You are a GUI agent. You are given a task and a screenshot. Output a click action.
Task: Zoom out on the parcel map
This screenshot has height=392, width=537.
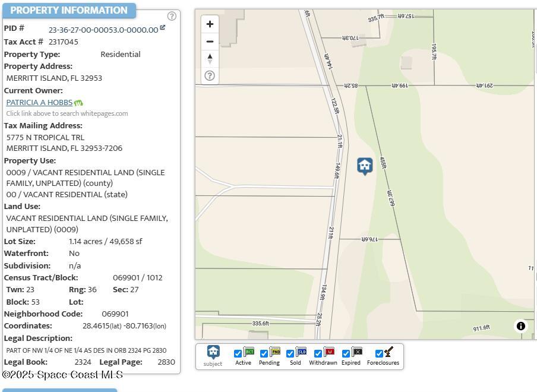point(210,42)
